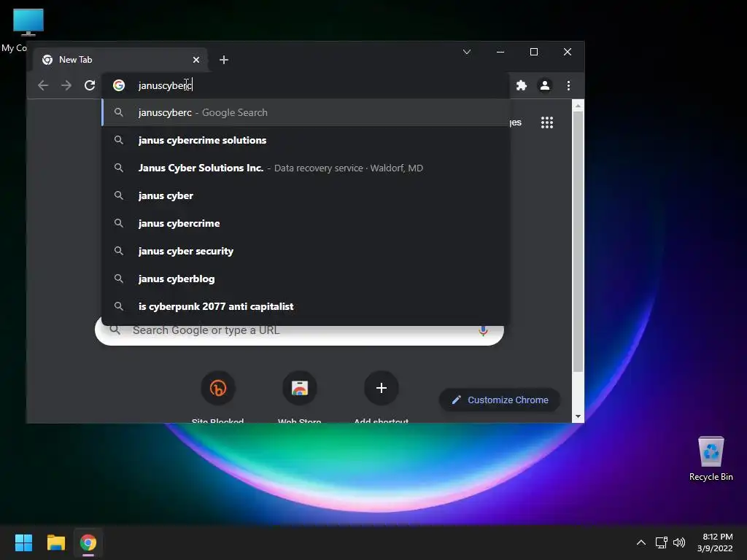Reload the page with refresh icon
The width and height of the screenshot is (747, 560).
pos(90,85)
